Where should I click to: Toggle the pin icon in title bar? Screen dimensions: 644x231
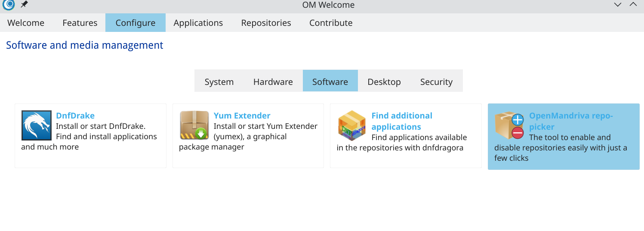(x=24, y=5)
